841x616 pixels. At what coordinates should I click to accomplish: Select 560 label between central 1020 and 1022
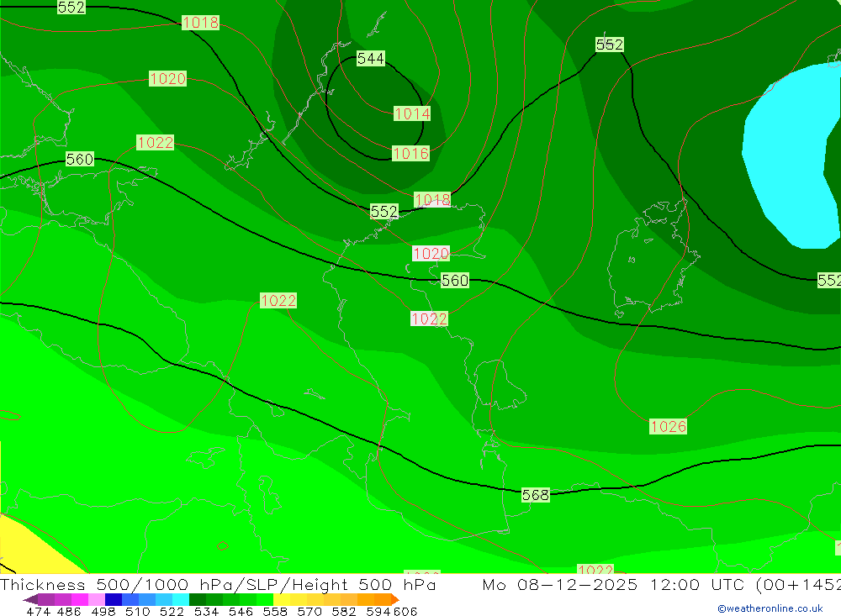click(454, 281)
